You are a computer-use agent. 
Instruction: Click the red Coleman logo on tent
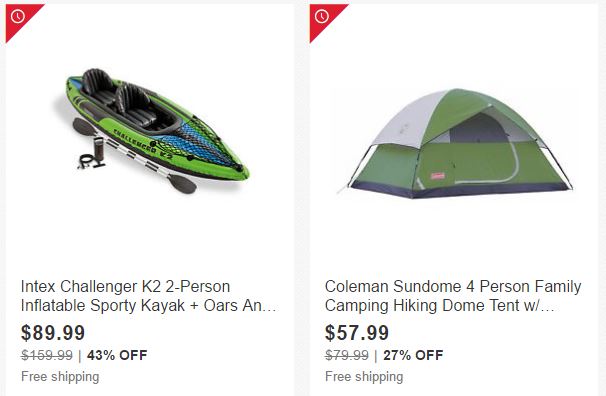438,177
